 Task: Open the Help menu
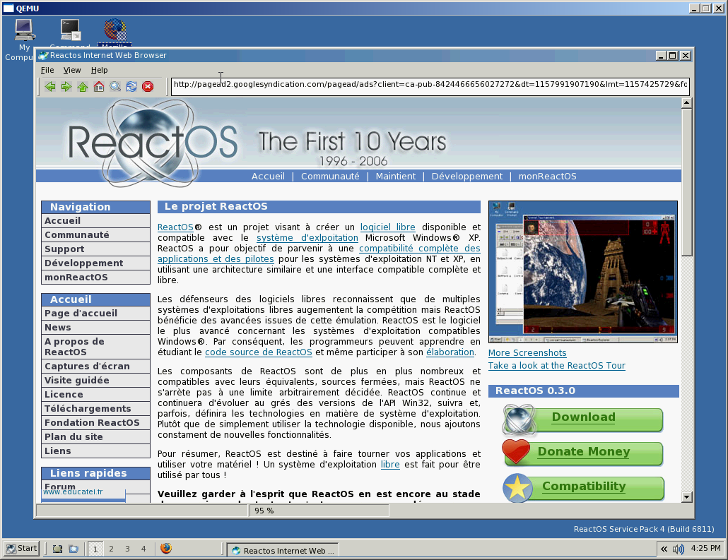[x=100, y=70]
